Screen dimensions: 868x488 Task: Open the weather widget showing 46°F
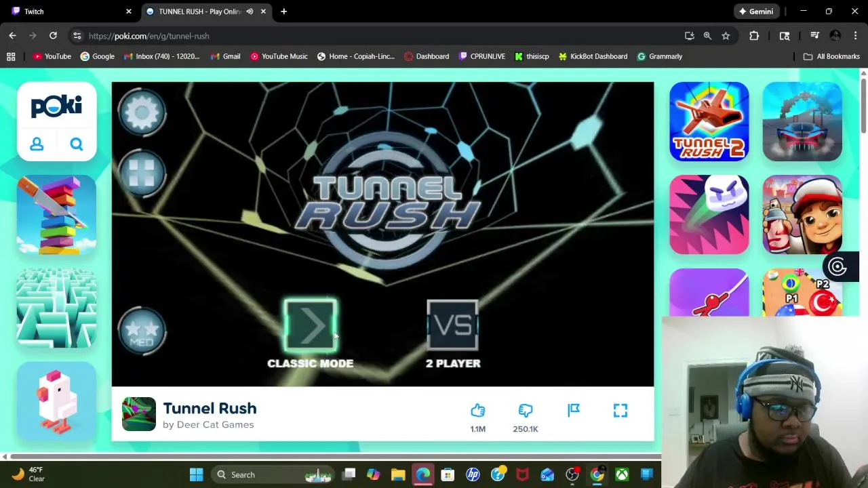point(28,474)
